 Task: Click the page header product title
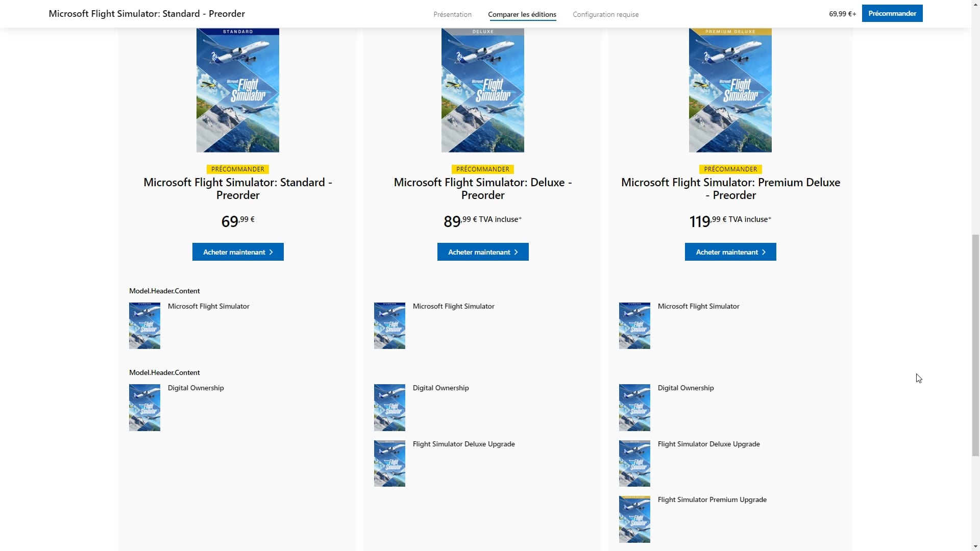146,14
